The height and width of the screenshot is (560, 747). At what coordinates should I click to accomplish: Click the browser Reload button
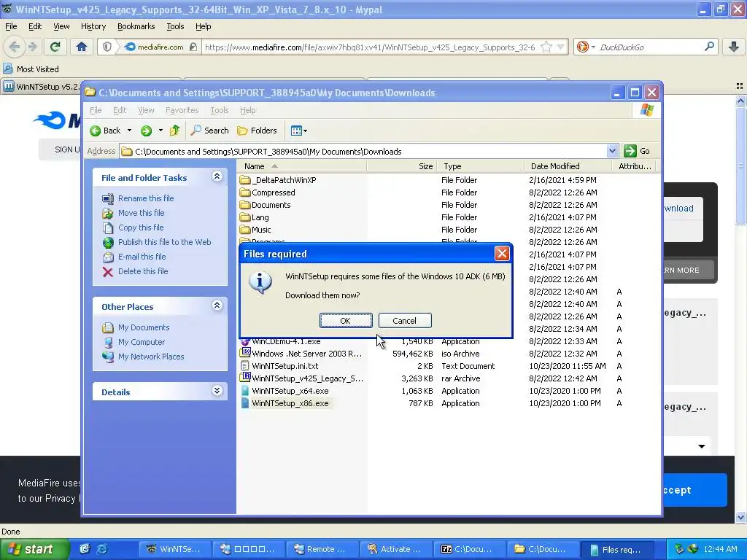[55, 47]
